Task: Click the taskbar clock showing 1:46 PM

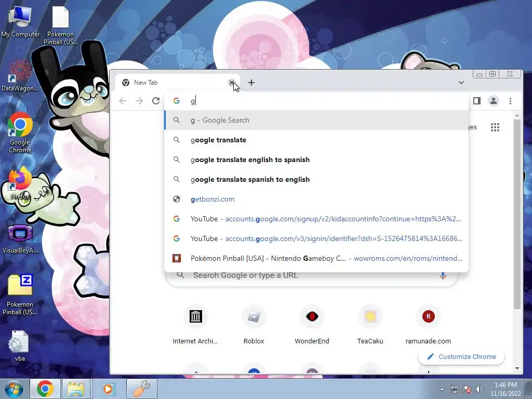Action: [506, 389]
